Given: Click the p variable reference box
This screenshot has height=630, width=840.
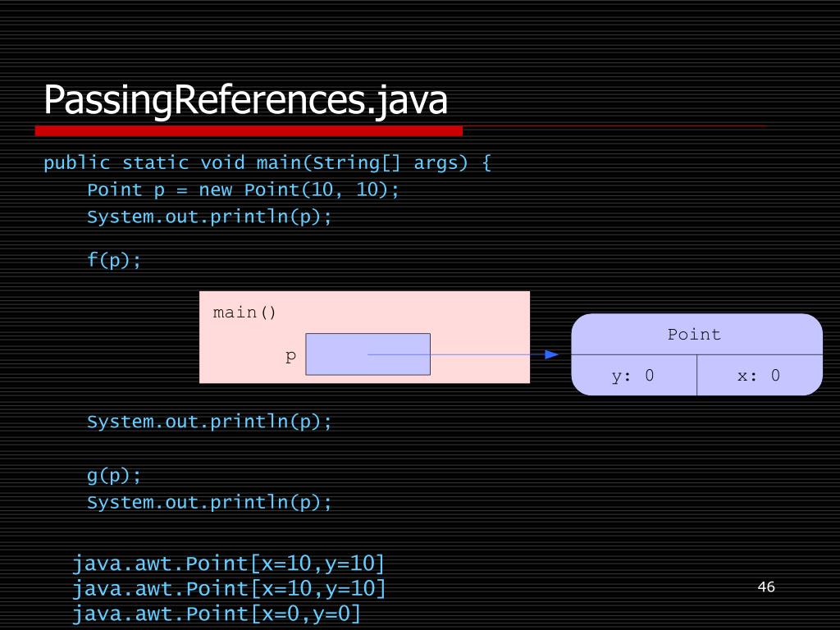Looking at the screenshot, I should (x=368, y=354).
